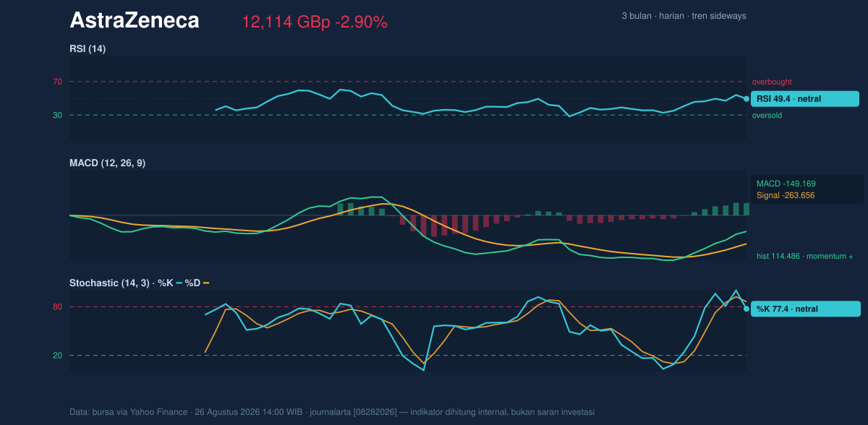Viewport: 868px width, 425px height.
Task: Click the '3 bulan · harian · tren sideways' caption
Action: [x=684, y=16]
